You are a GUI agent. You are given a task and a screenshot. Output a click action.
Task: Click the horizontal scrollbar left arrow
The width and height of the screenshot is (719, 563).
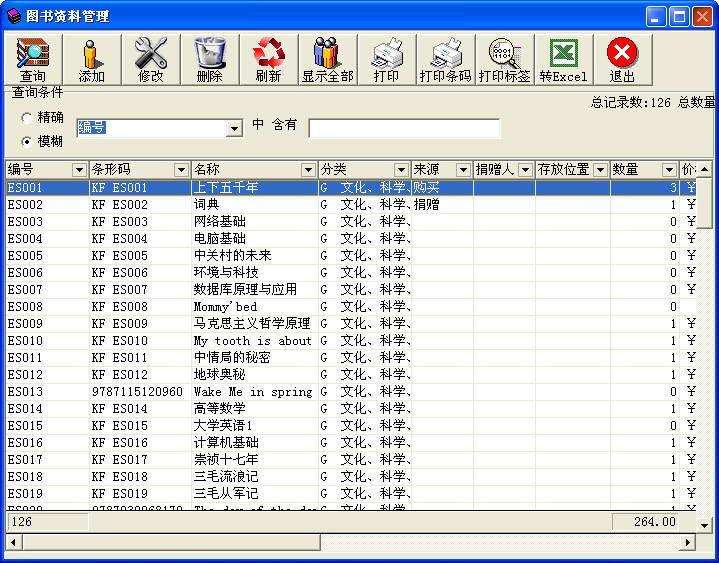[13, 543]
